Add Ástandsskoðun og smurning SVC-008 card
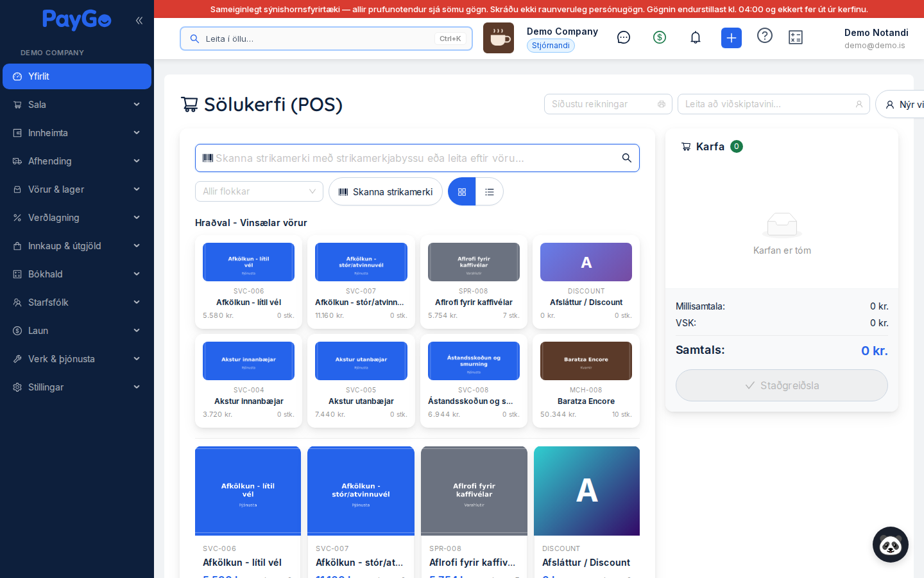This screenshot has height=578, width=924. (x=474, y=381)
